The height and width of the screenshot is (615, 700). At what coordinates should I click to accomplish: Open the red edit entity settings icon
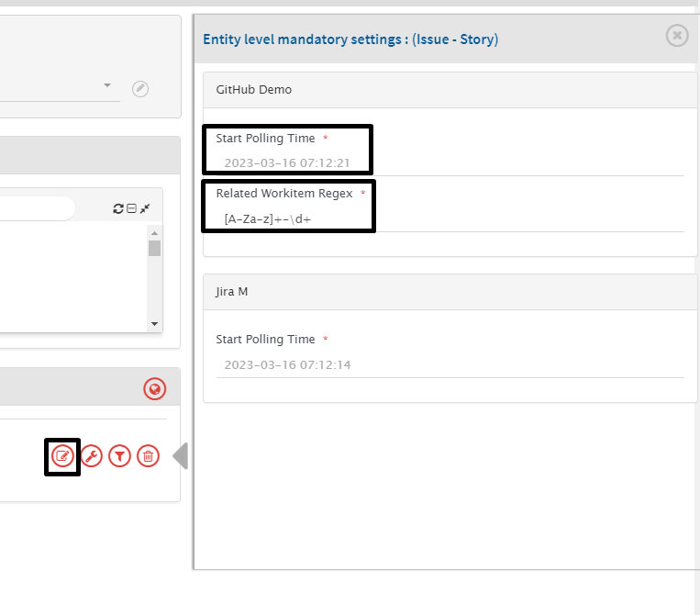(62, 456)
